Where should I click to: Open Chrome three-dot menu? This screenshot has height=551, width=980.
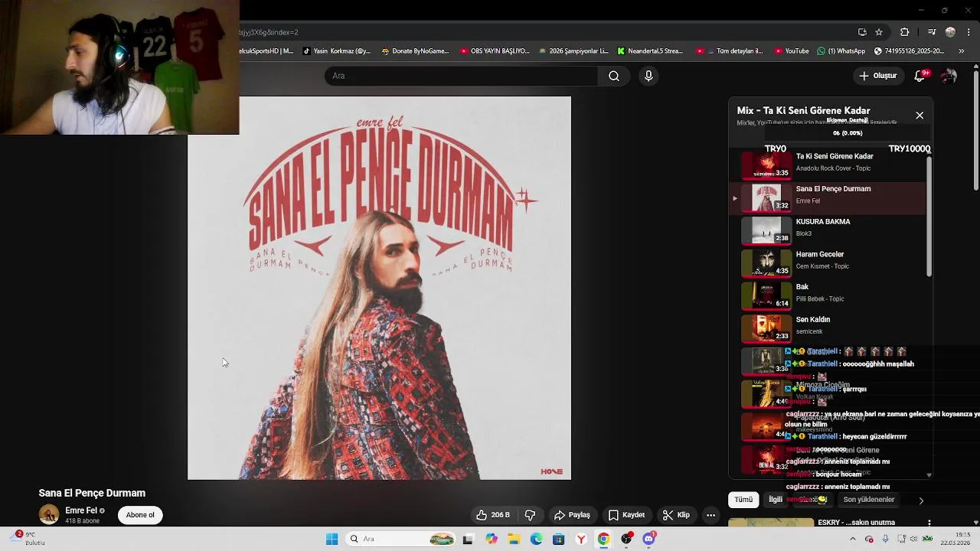coord(967,32)
